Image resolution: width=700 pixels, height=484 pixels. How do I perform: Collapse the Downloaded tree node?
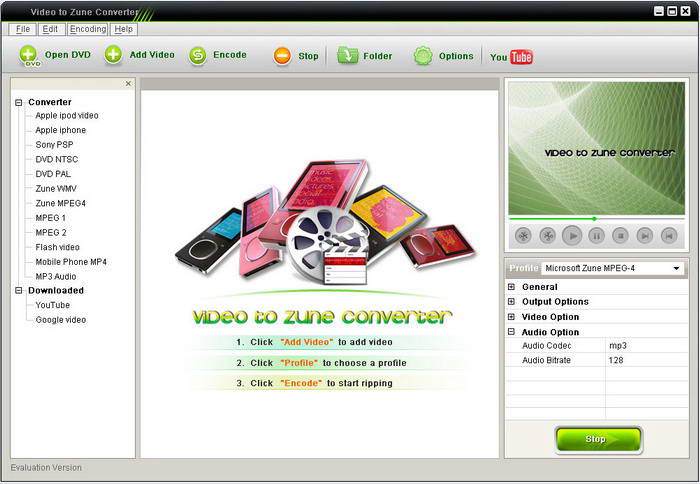(18, 291)
